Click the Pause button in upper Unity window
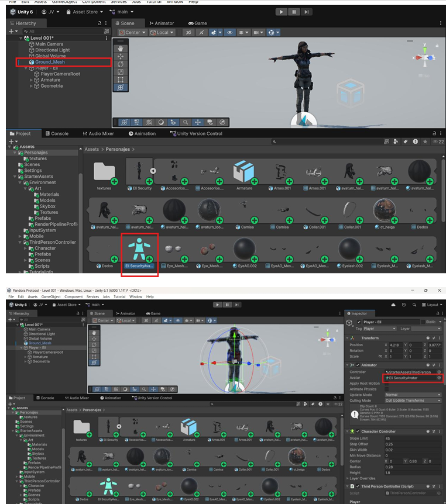 (x=294, y=12)
